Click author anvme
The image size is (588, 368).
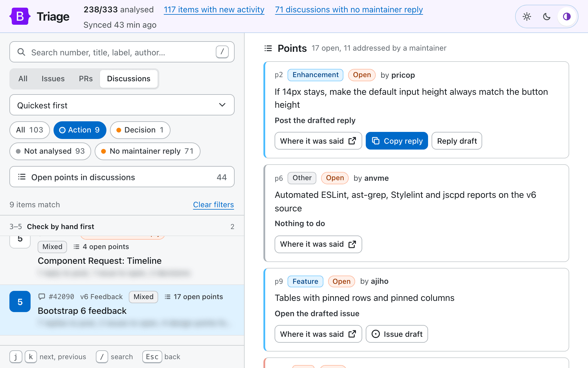(x=377, y=178)
